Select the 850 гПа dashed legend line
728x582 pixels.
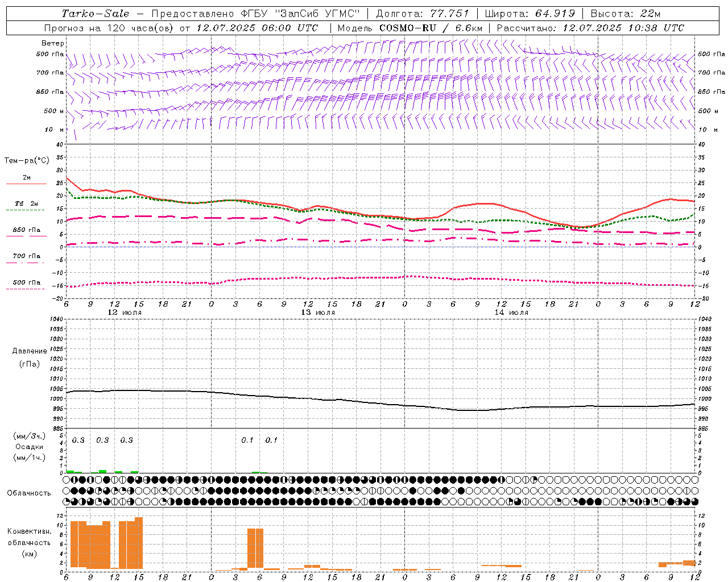[26, 235]
